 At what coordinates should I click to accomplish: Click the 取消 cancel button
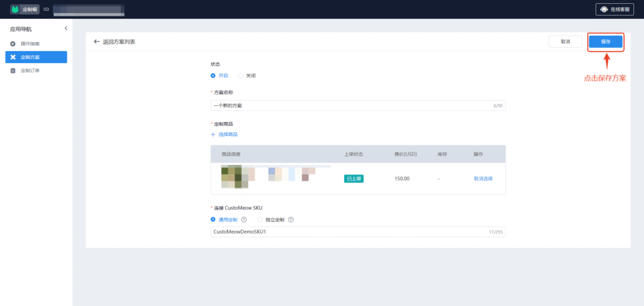(x=565, y=42)
